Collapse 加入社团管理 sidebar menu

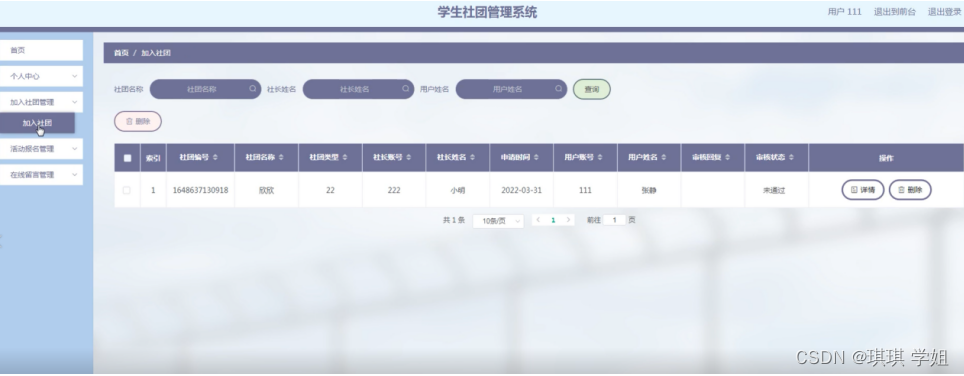click(41, 102)
